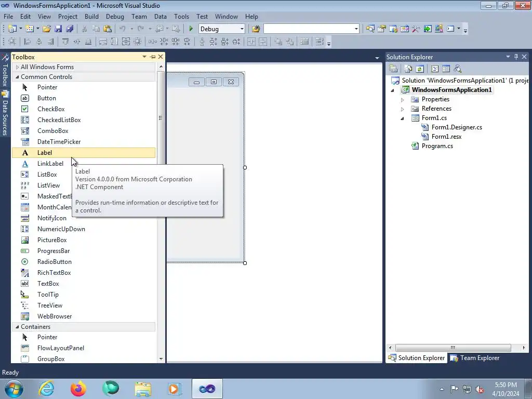Select the RadioButton control in Toolbox
Screen dimensions: 532x399
click(84, 262)
